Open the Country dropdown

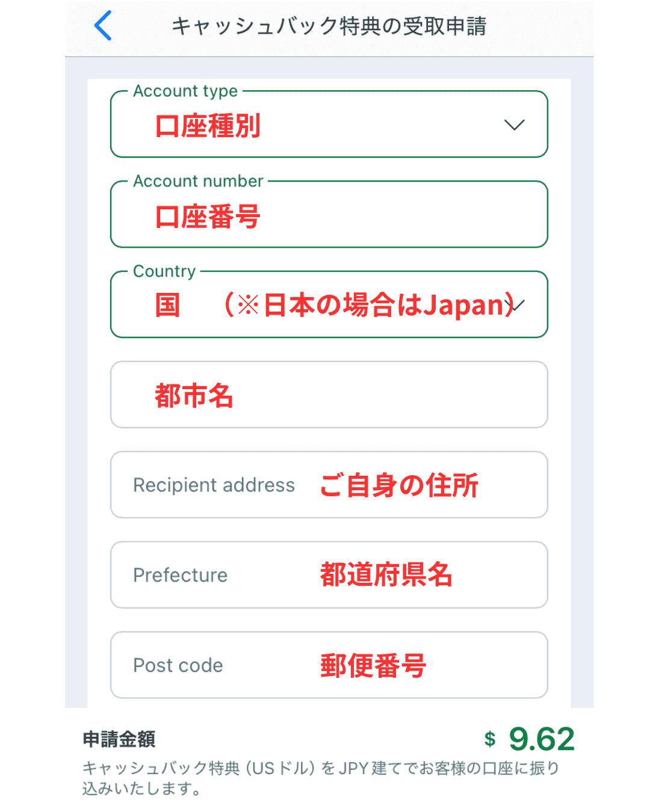[329, 305]
